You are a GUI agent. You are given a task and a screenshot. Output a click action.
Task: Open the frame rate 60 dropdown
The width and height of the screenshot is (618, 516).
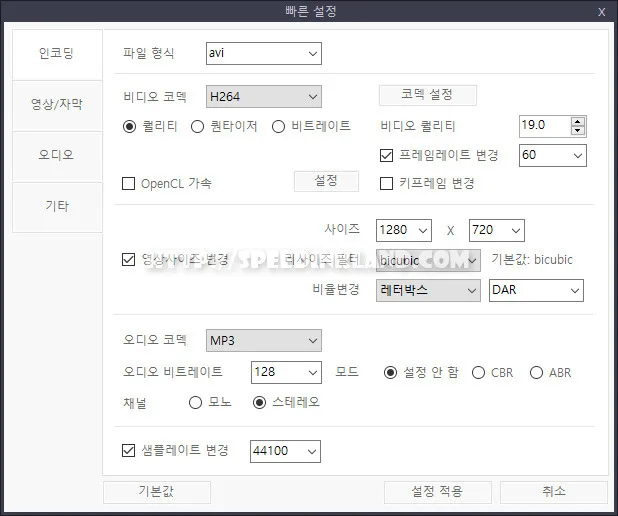[x=553, y=155]
